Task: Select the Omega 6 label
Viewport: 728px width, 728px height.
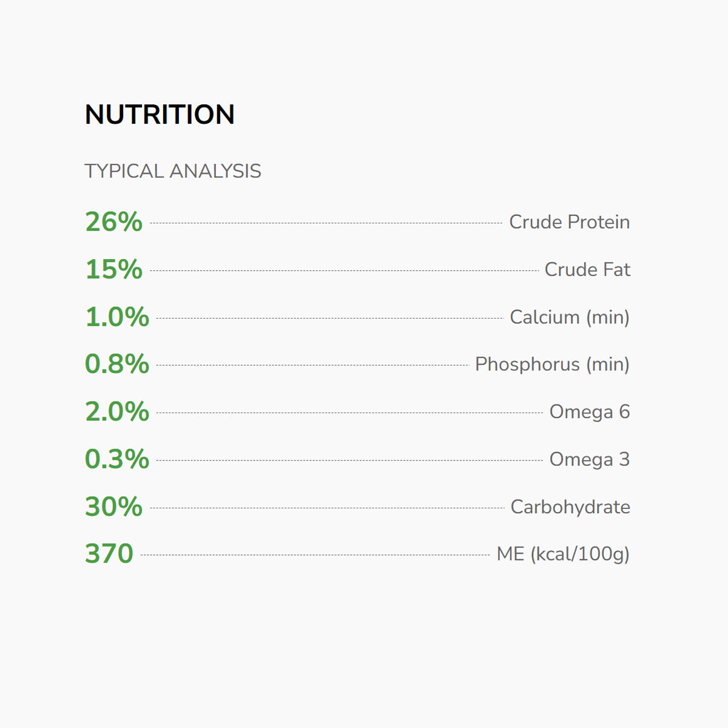Action: tap(589, 412)
